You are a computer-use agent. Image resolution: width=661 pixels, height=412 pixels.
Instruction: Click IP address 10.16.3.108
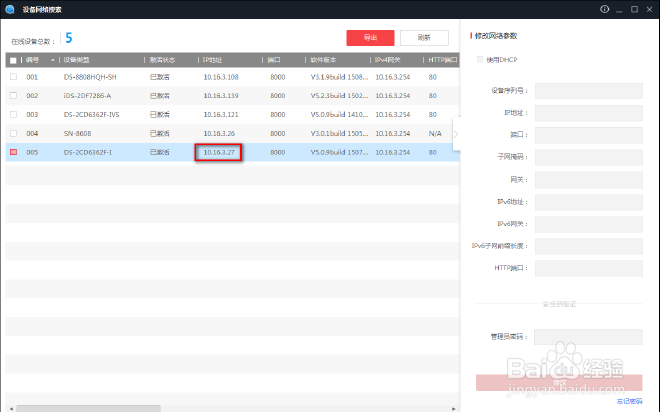pyautogui.click(x=221, y=77)
